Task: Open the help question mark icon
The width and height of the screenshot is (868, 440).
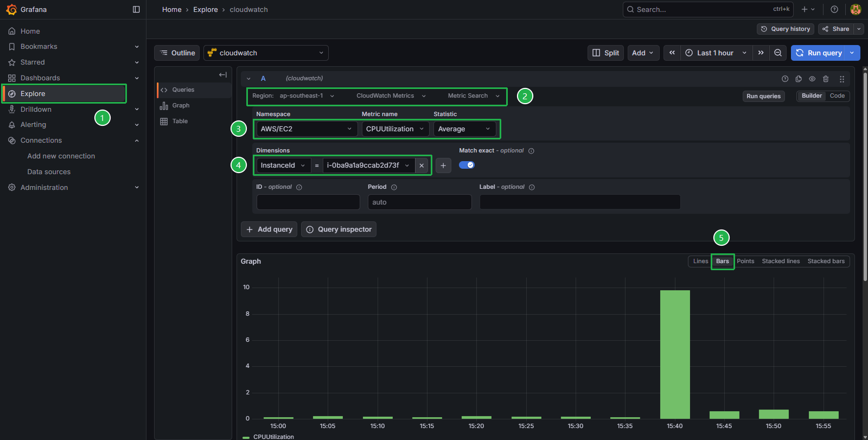Action: 834,9
